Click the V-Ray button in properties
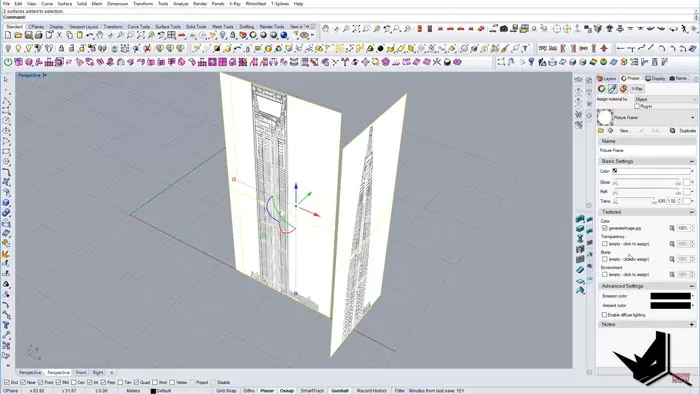Image resolution: width=700 pixels, height=394 pixels. (637, 89)
